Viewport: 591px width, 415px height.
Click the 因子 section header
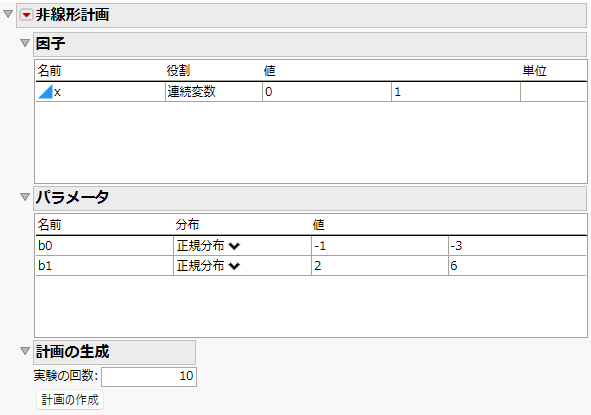310,44
